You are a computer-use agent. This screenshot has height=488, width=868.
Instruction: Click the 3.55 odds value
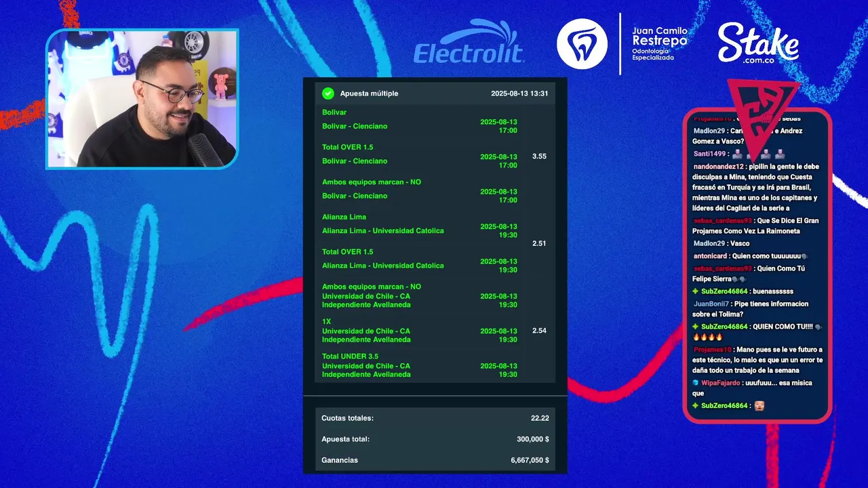tap(539, 157)
